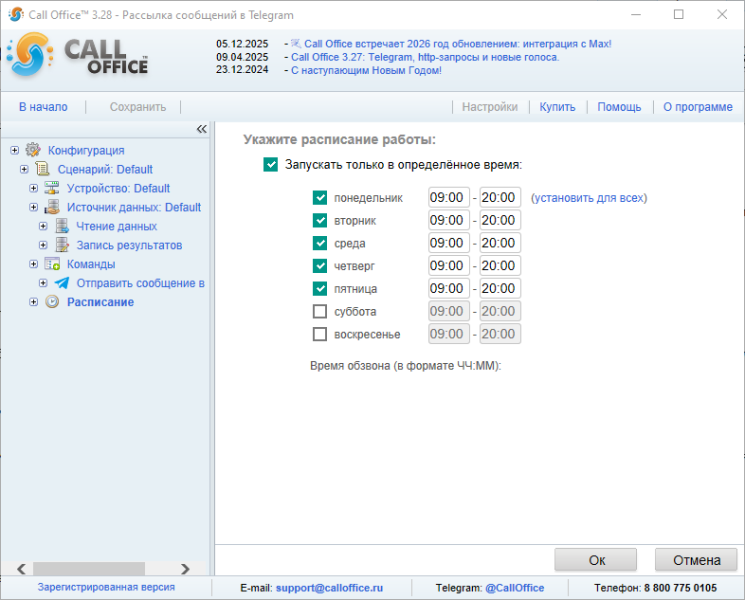Click the Call Office logo in the header
Viewport: 745px width, 600px height.
(x=77, y=55)
